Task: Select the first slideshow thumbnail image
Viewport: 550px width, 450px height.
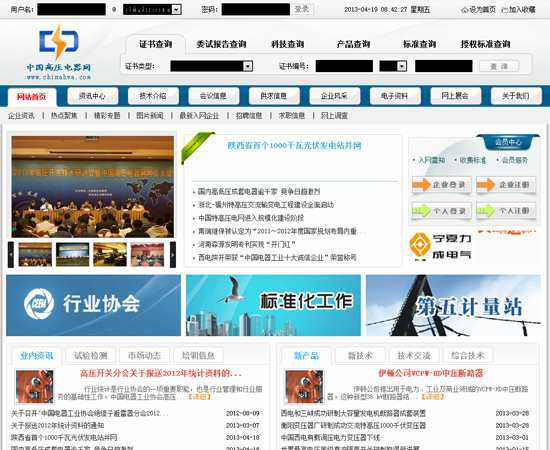Action: pyautogui.click(x=35, y=255)
